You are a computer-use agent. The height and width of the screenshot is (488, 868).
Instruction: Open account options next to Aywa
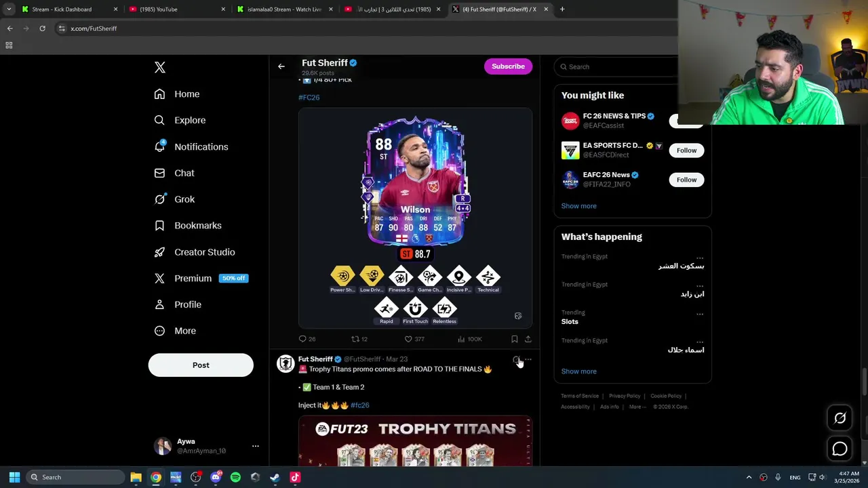coord(255,446)
